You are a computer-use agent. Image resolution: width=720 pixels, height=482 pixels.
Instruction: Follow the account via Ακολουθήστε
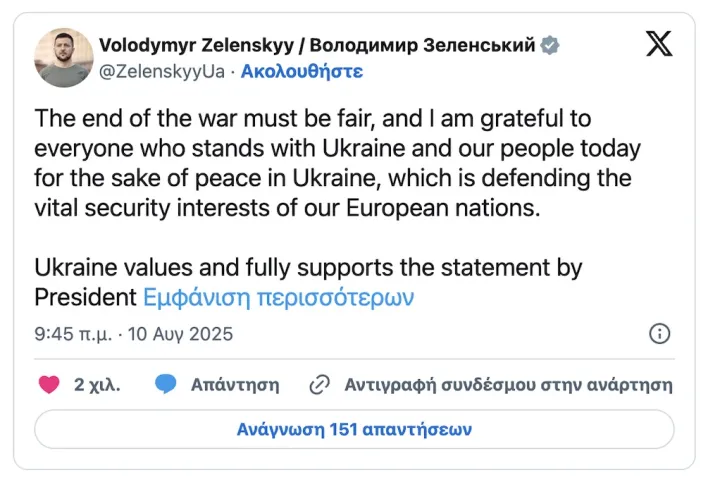tap(302, 71)
